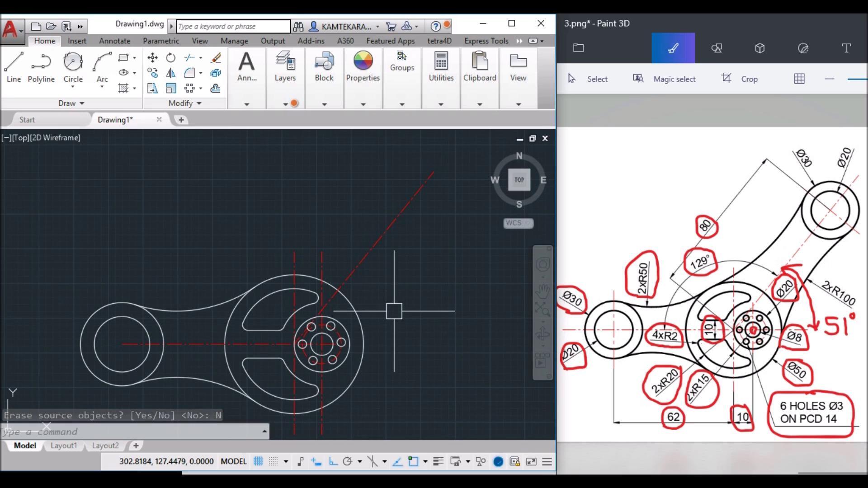The width and height of the screenshot is (868, 488).
Task: Open the Layout1 tab
Action: point(64,446)
